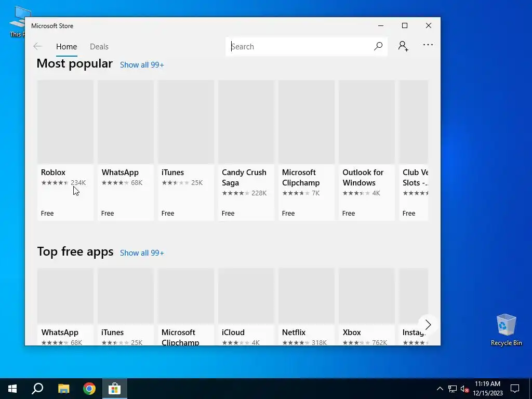Switch to the Deals tab
This screenshot has height=399, width=532.
[x=99, y=46]
